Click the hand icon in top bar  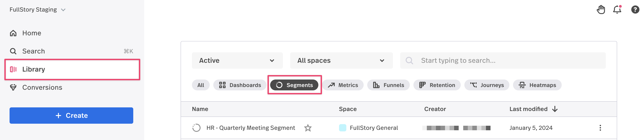click(601, 10)
